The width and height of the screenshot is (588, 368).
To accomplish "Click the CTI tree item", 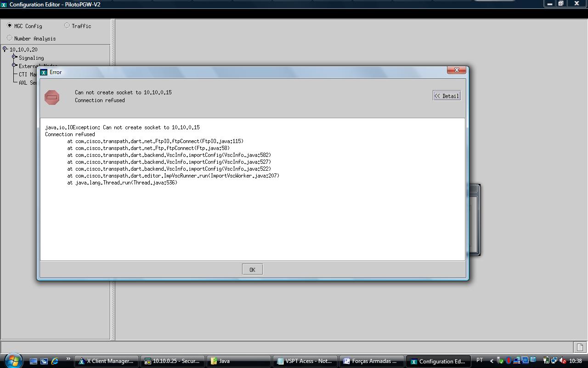I will pos(28,75).
